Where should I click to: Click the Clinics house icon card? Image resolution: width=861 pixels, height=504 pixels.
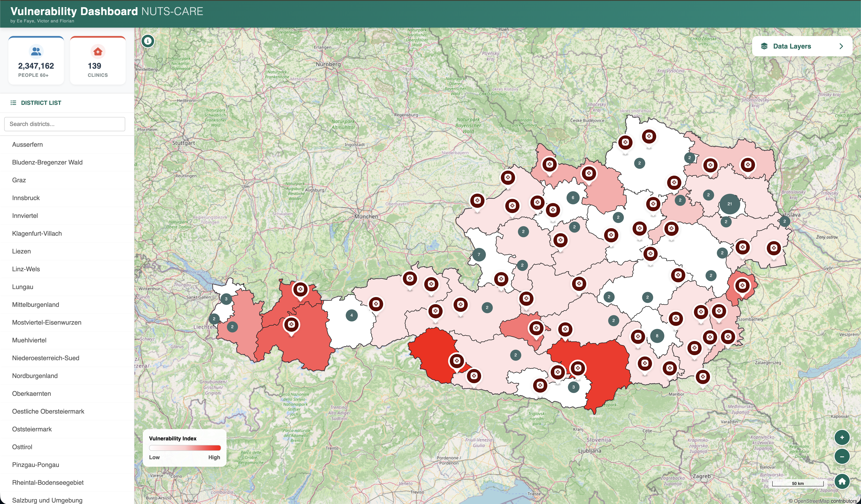click(x=98, y=51)
